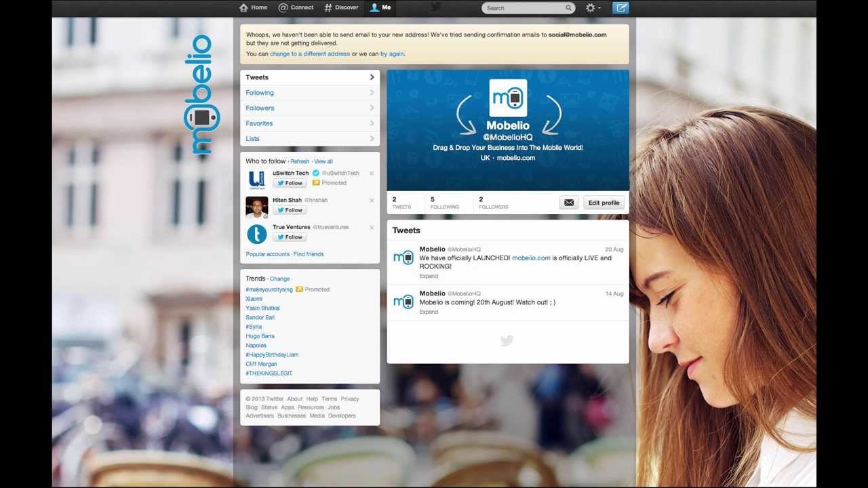This screenshot has width=868, height=488.
Task: Open #makeyourcitysing trend
Action: pos(269,289)
